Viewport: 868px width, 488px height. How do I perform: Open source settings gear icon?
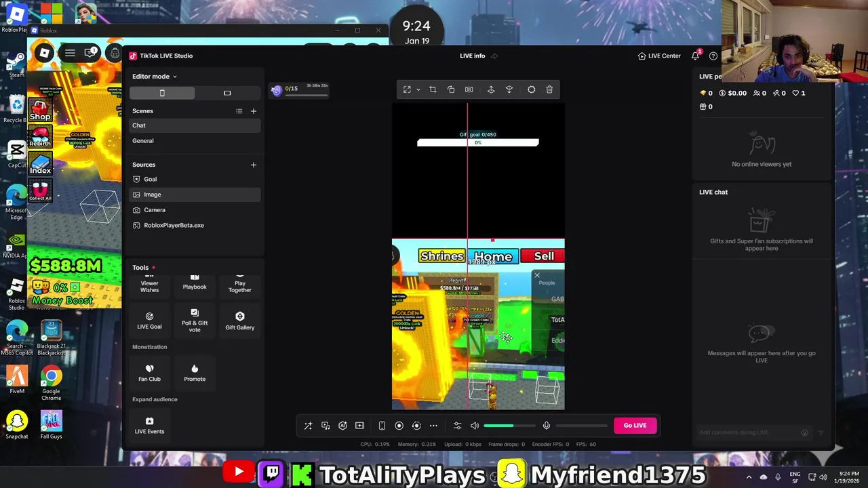point(532,89)
